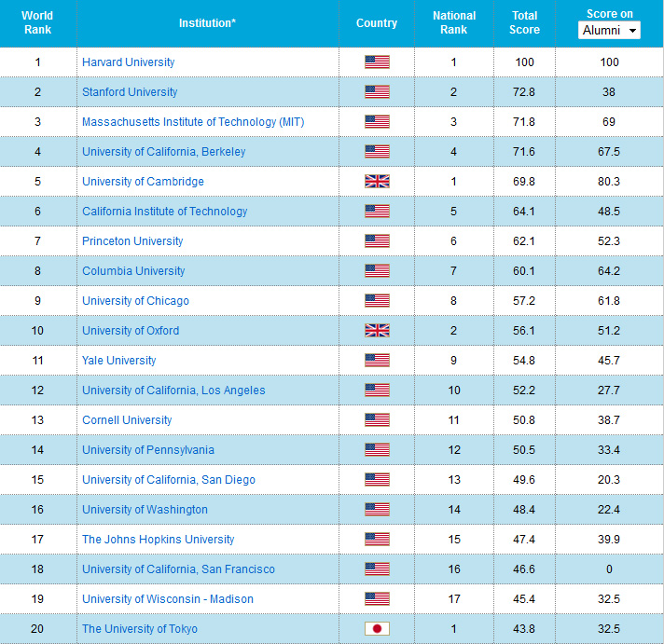Screen dimensions: 664x644
Task: Click the US flag in Columbia row
Action: [377, 271]
